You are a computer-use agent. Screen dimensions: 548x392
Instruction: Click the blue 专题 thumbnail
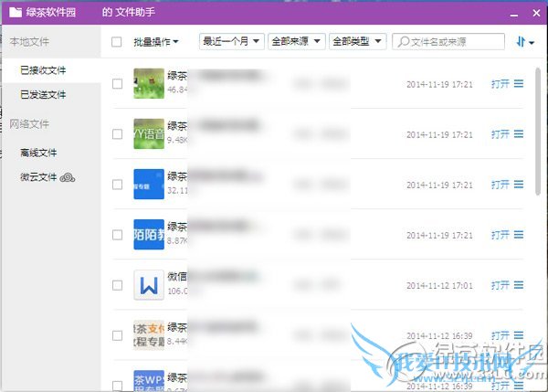pos(149,184)
